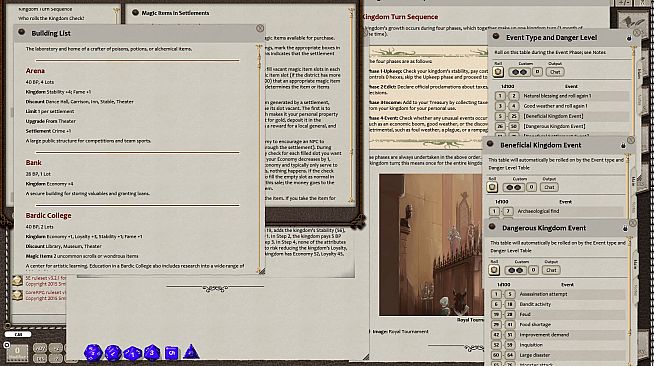Image resolution: width=654 pixels, height=366 pixels.
Task: Click link dot beside Beneficial Kingdom Event title
Action: click(490, 144)
